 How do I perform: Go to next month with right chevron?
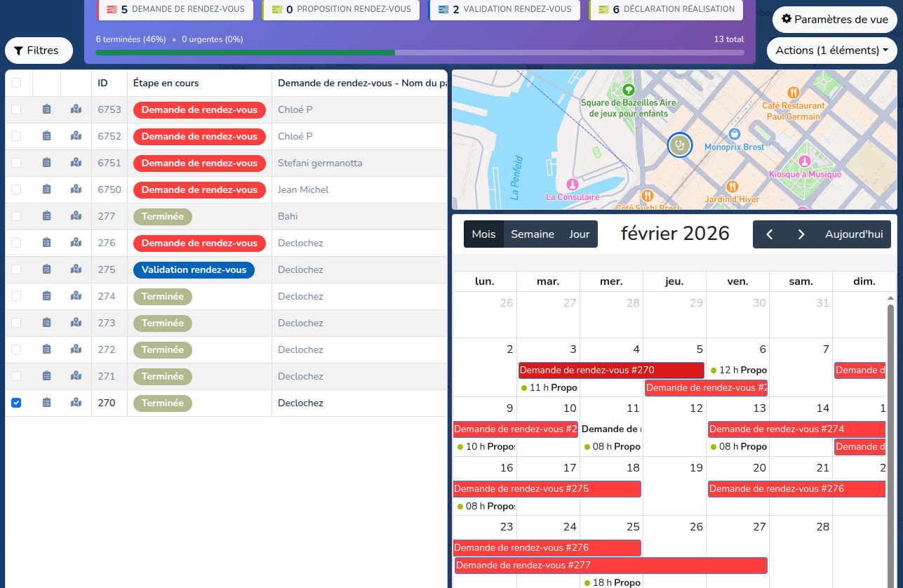click(x=801, y=234)
